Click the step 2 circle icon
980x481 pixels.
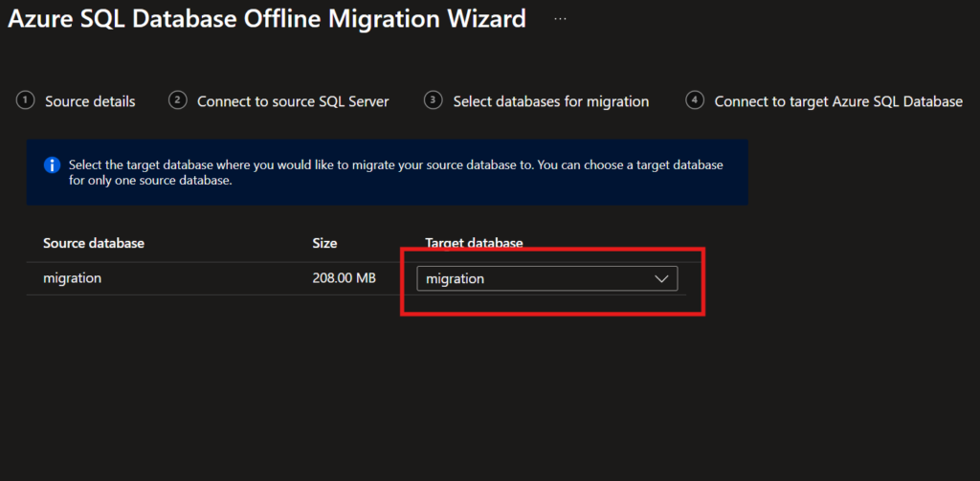178,100
